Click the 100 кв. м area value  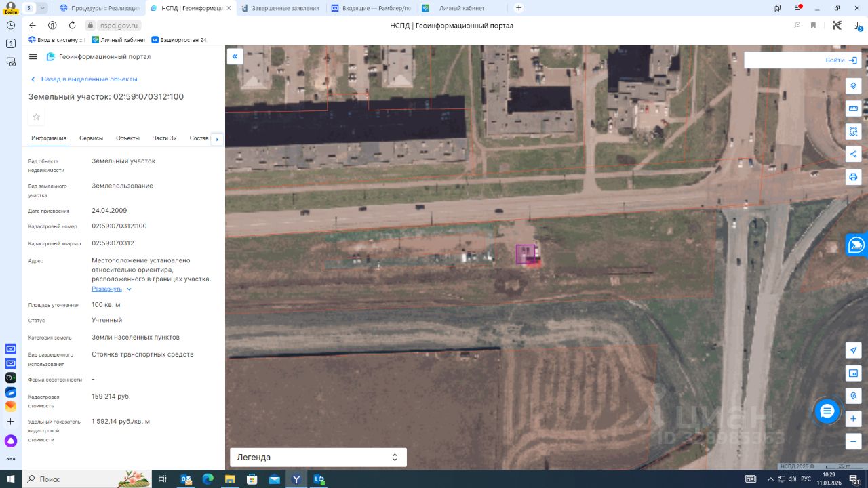[x=106, y=305]
